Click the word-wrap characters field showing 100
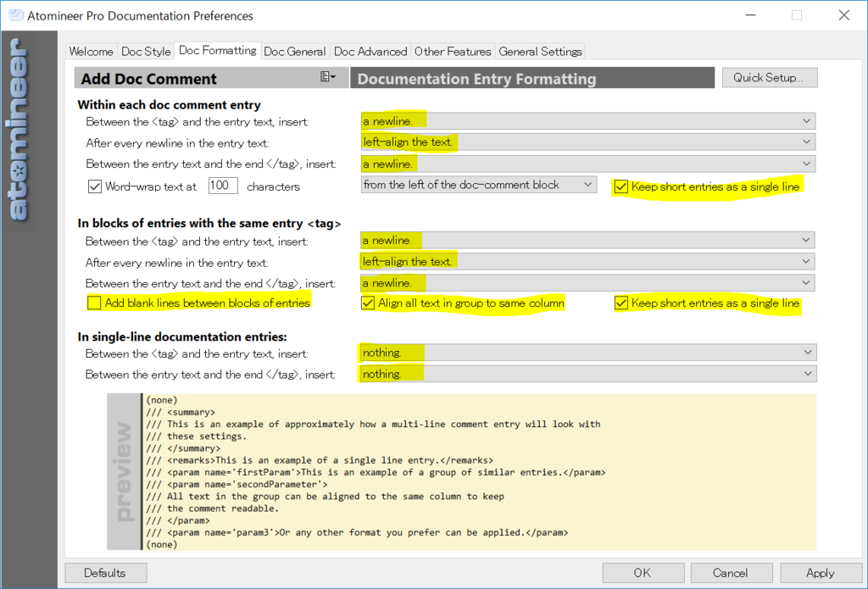This screenshot has height=589, width=868. [223, 186]
